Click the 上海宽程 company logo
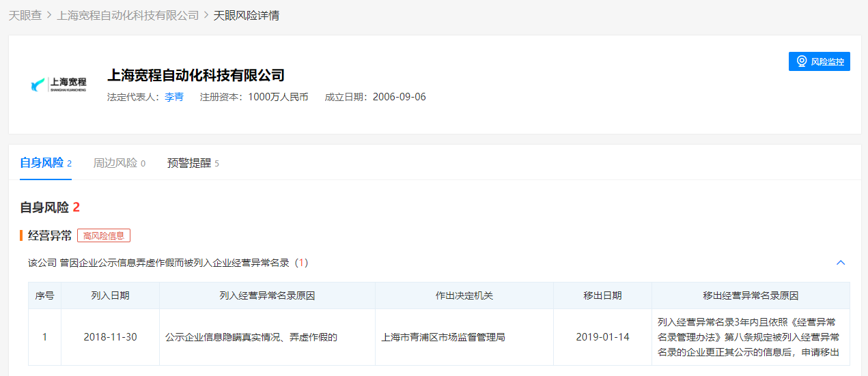Viewport: 868px width, 376px height. coord(58,85)
